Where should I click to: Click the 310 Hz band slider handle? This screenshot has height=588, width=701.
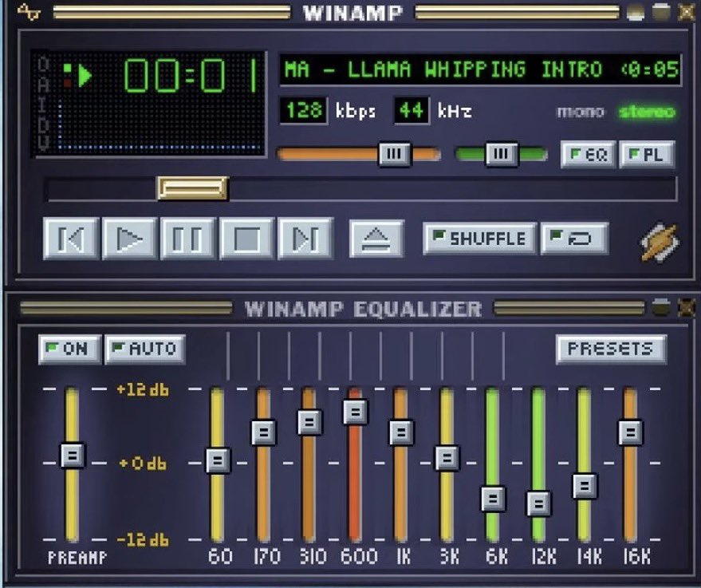pyautogui.click(x=309, y=422)
